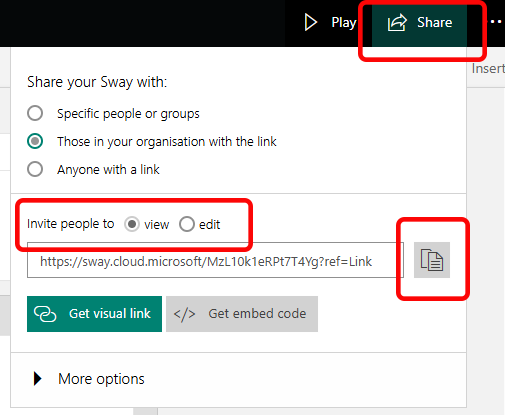The image size is (505, 415).
Task: Click the Play button in top bar
Action: pos(330,23)
